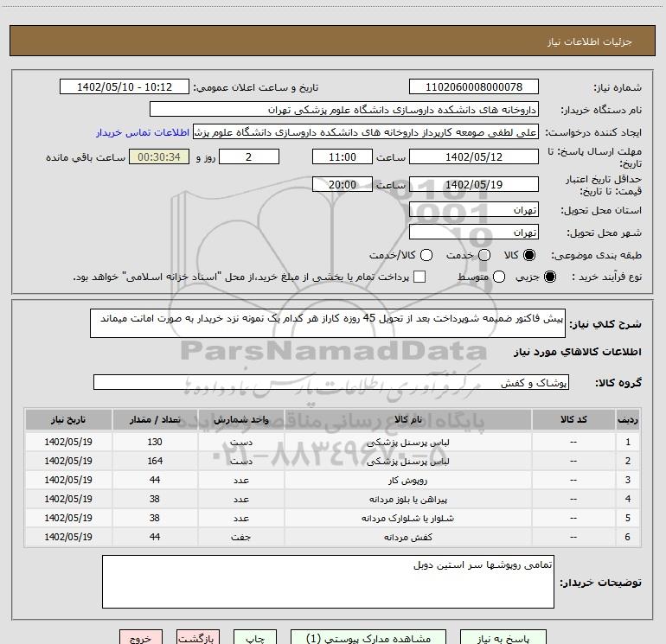Image resolution: width=666 pixels, height=644 pixels.
Task: Click the شرح کلی نیاز description box
Action: (328, 323)
